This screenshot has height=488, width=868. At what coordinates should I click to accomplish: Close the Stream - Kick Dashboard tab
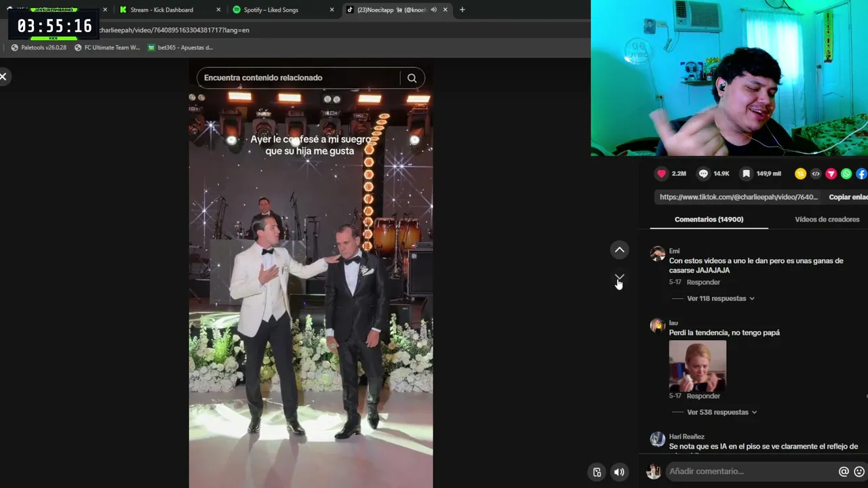(218, 9)
